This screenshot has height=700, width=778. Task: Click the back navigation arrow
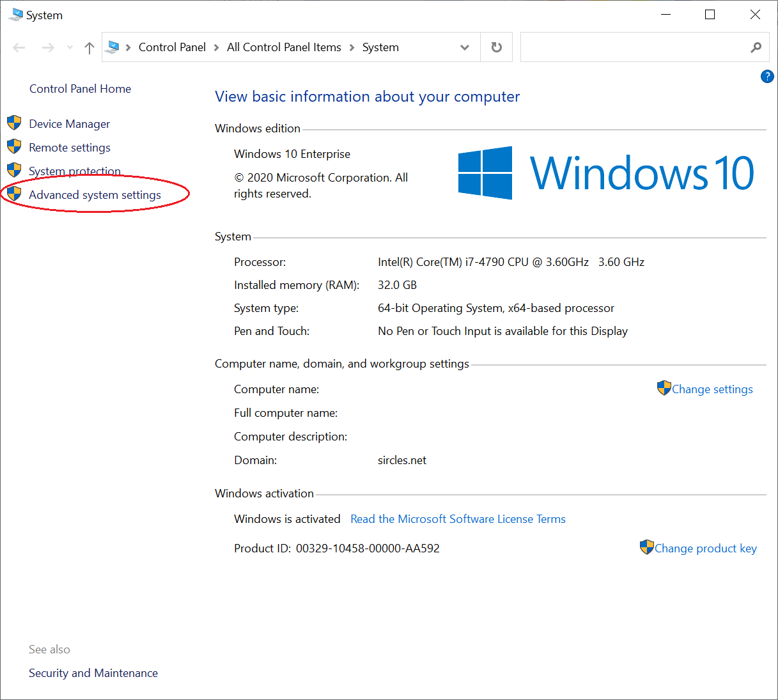(19, 47)
